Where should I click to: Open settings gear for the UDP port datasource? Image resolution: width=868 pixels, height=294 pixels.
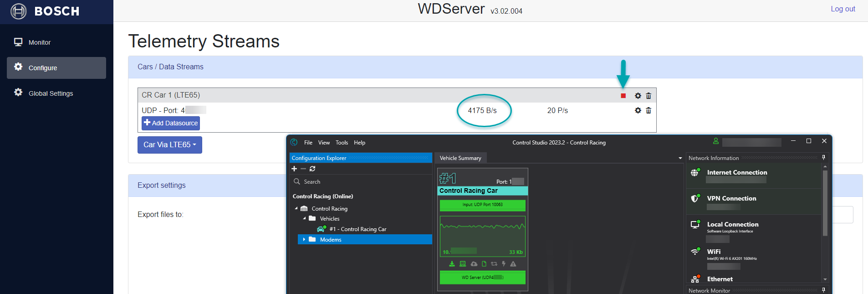coord(638,110)
